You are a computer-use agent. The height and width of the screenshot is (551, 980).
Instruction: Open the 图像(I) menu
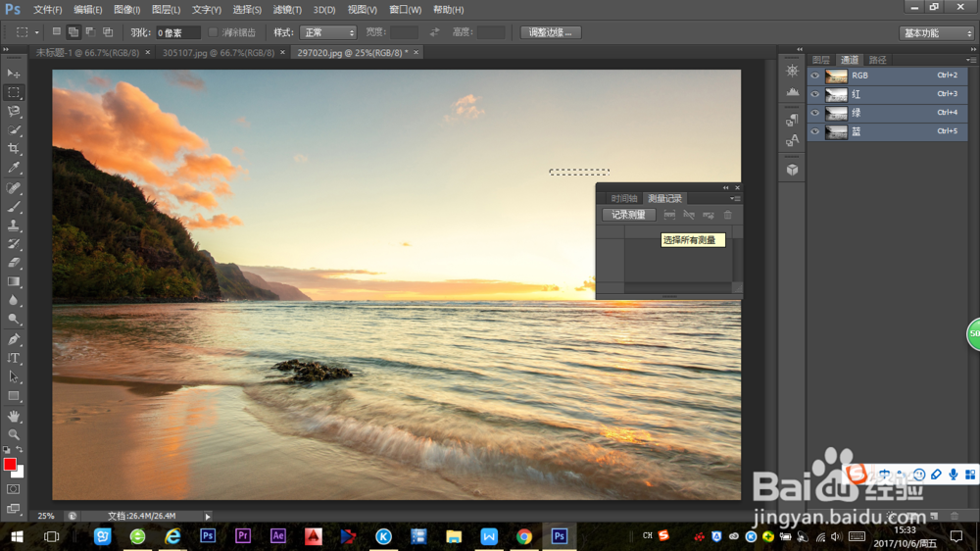point(126,10)
